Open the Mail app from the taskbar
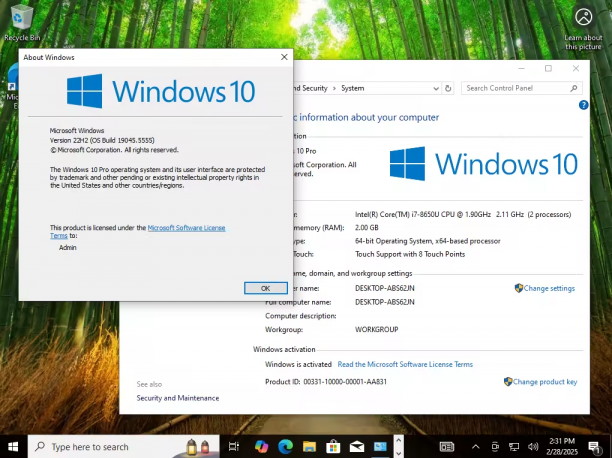Viewport: 612px width, 458px height. (x=357, y=447)
